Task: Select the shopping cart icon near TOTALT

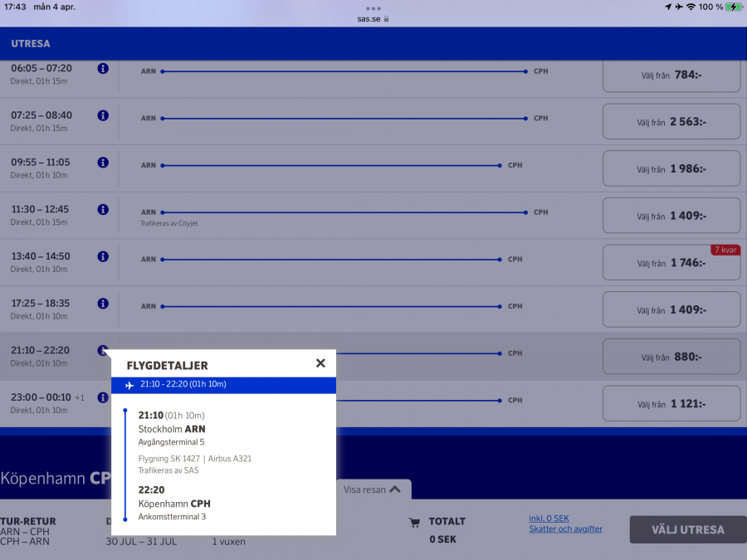Action: click(413, 522)
